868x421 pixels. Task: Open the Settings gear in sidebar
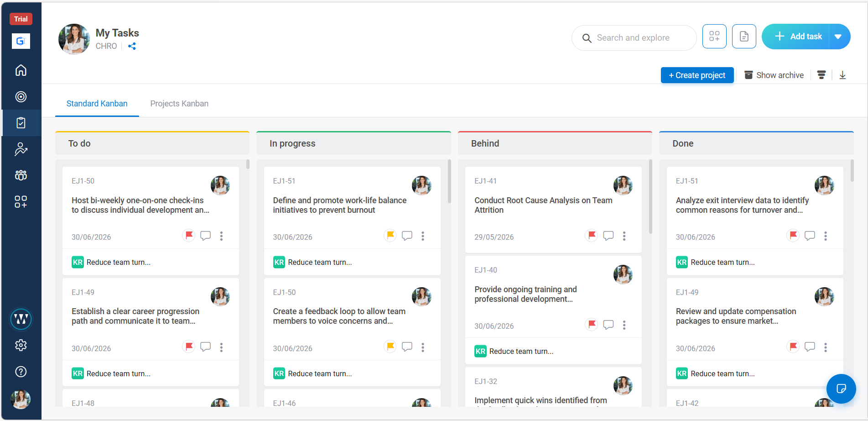(21, 345)
